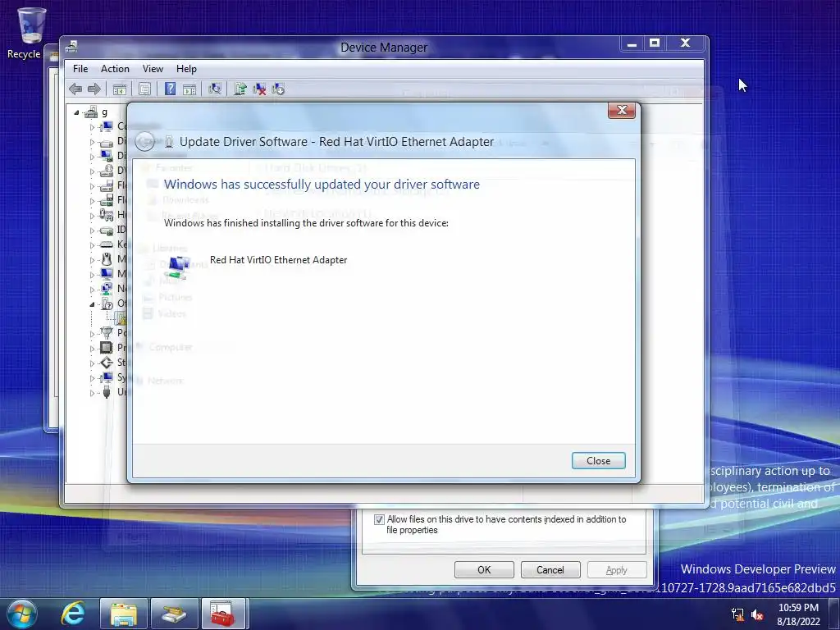Toggle the show/hide console tree toolbar icon
The height and width of the screenshot is (630, 840).
point(119,89)
